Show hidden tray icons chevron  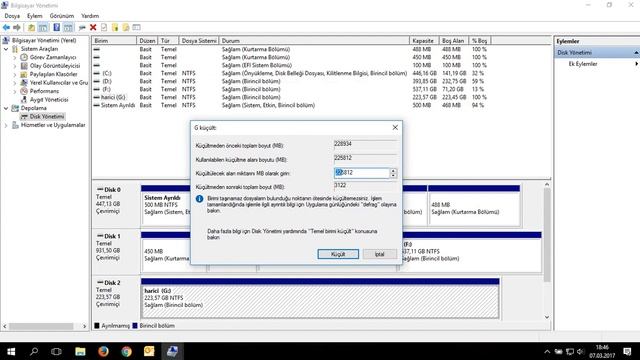pyautogui.click(x=547, y=351)
